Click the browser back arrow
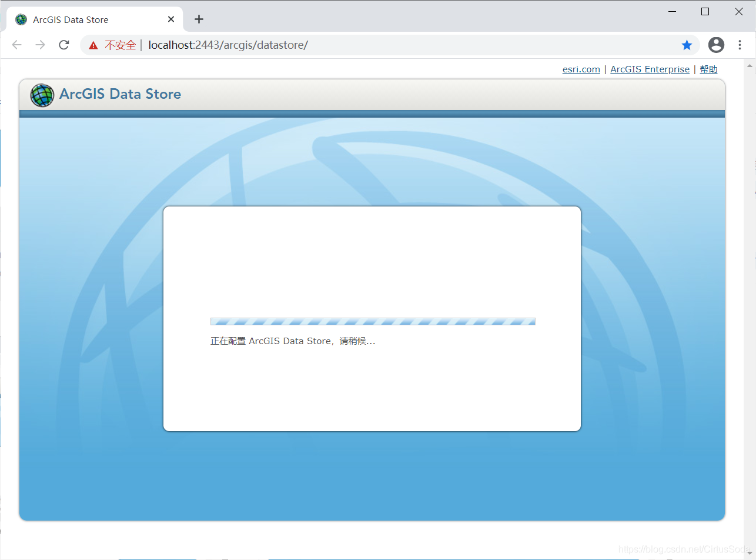This screenshot has width=756, height=560. [16, 45]
